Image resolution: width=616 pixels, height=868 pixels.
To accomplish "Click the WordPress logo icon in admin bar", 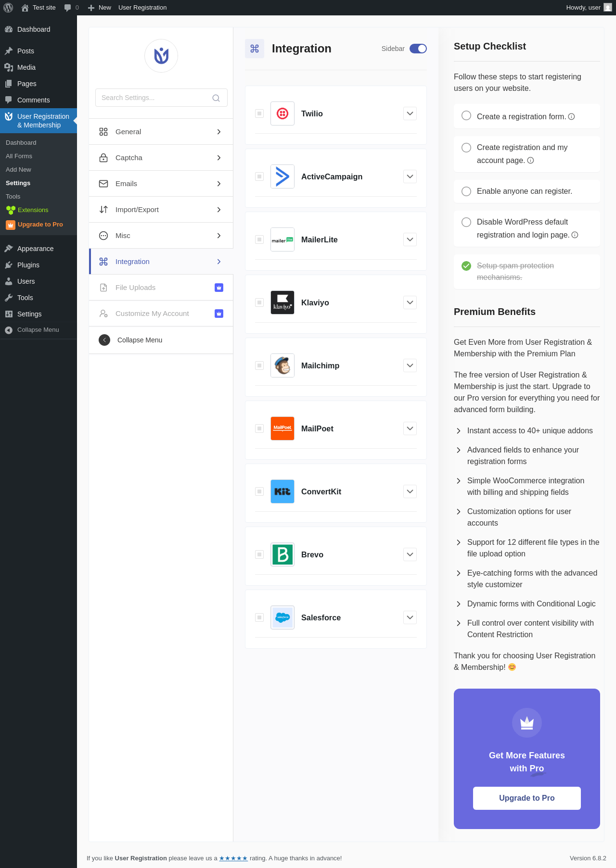I will [8, 8].
